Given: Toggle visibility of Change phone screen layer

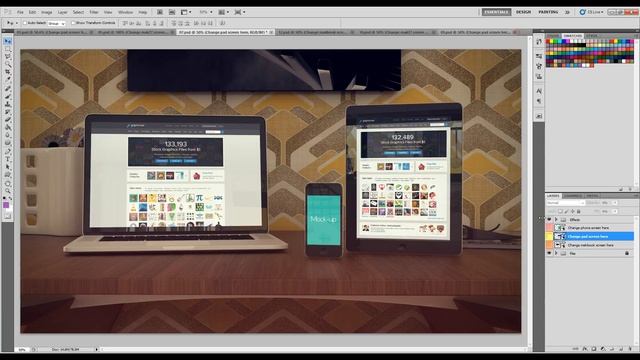Looking at the screenshot, I should (x=549, y=228).
